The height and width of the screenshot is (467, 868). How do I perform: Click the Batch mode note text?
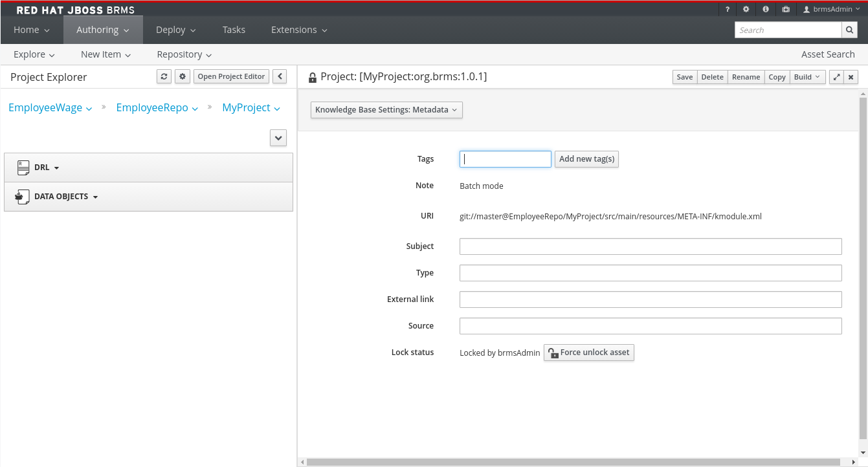pyautogui.click(x=482, y=186)
